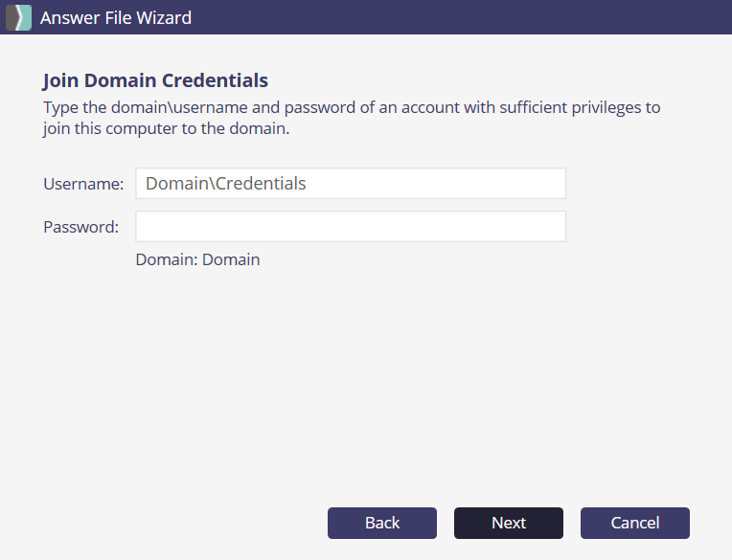Focus the Username input field
Screen dimensions: 732x560
(351, 183)
